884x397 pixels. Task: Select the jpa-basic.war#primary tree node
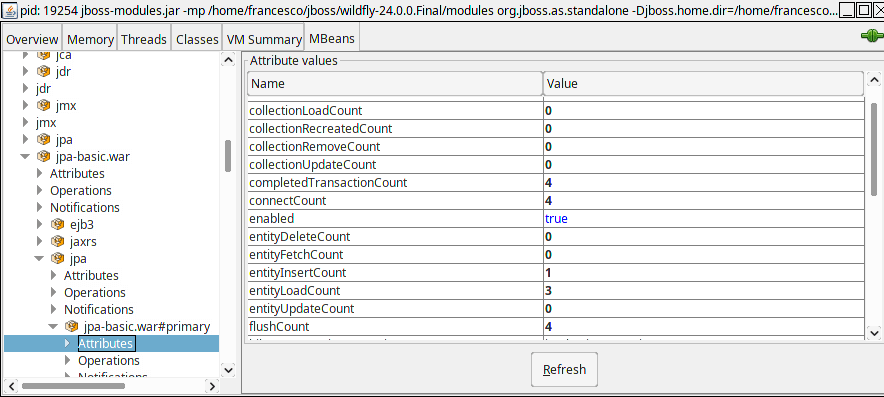pyautogui.click(x=147, y=327)
